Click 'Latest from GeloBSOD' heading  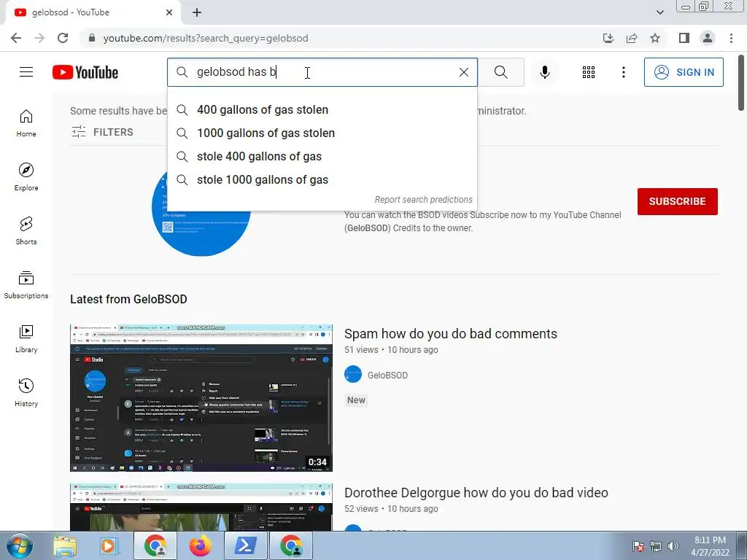pyautogui.click(x=128, y=299)
